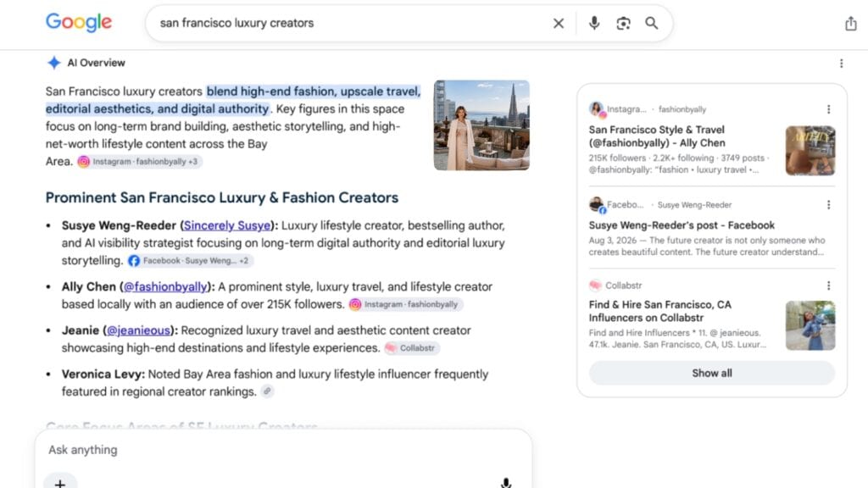The image size is (868, 488).
Task: Click the plus icon in Ask anything box
Action: (60, 482)
